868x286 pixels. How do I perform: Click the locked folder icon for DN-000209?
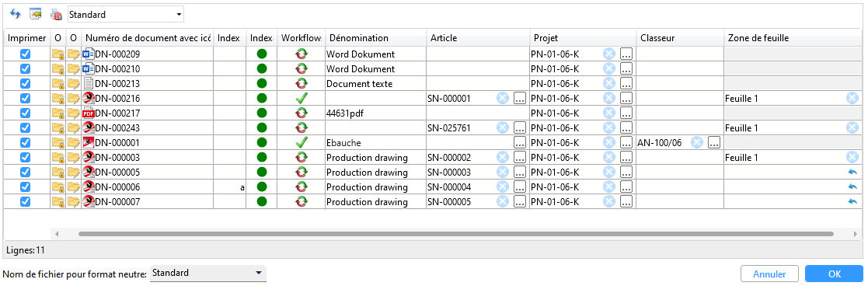pos(58,54)
